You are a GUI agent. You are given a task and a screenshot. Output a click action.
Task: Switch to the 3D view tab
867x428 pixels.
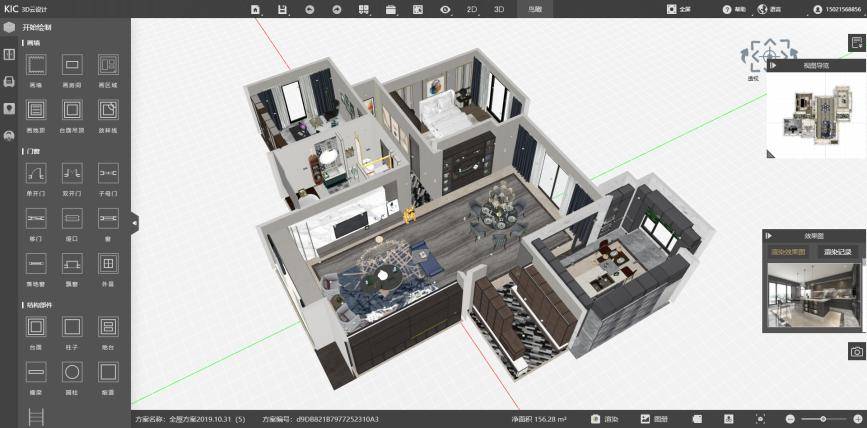(499, 9)
